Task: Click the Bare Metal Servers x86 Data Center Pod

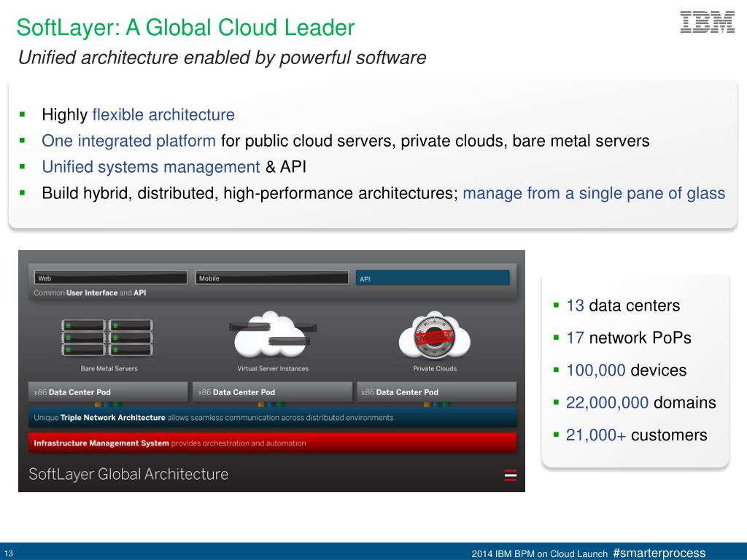Action: (108, 392)
